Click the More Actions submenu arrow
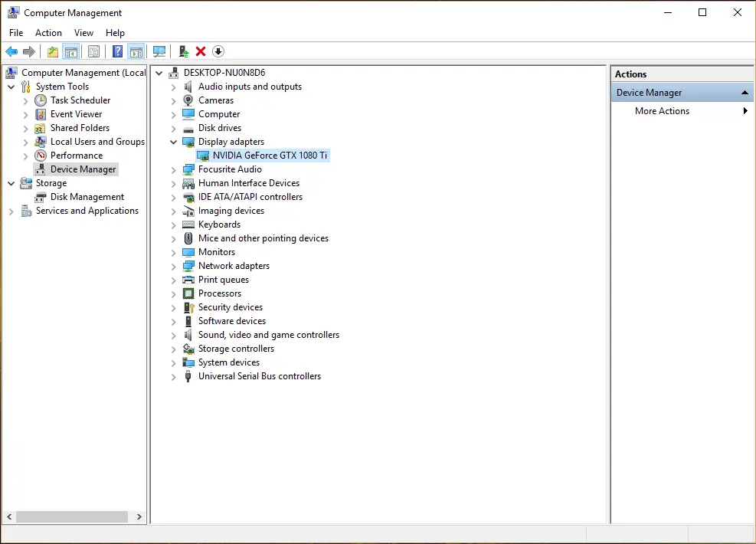 pos(745,111)
